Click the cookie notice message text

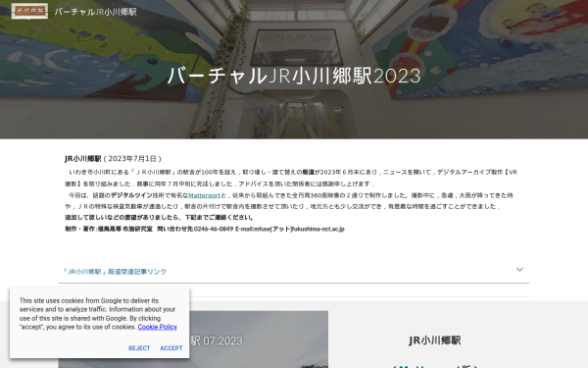(98, 314)
